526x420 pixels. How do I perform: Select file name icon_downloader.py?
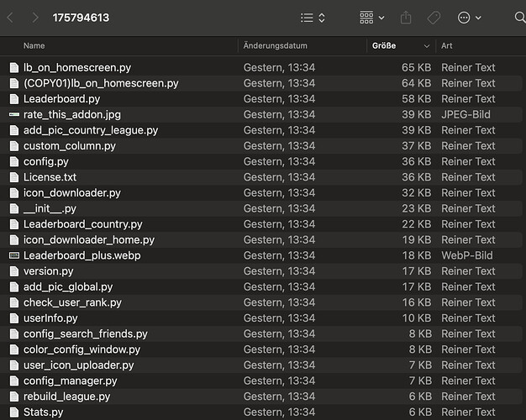[x=72, y=193]
